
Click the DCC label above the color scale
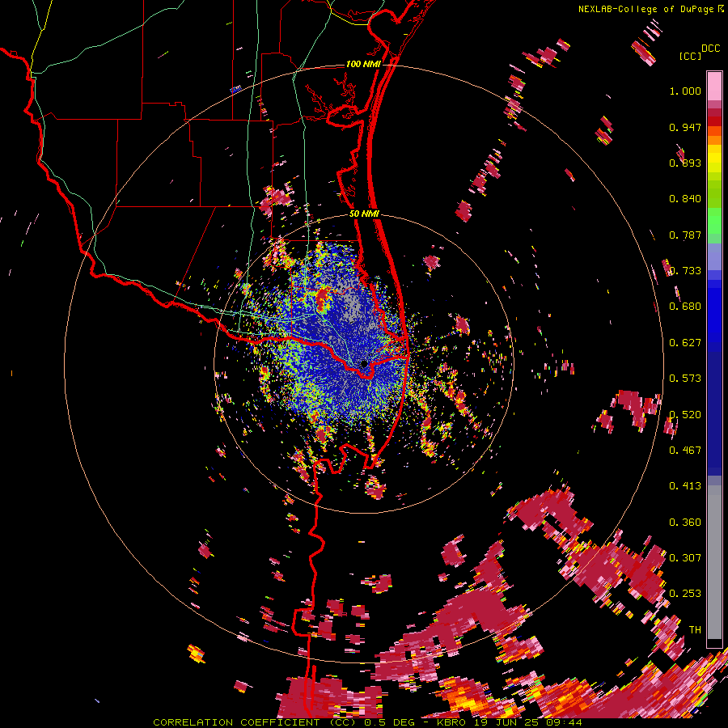pyautogui.click(x=710, y=49)
